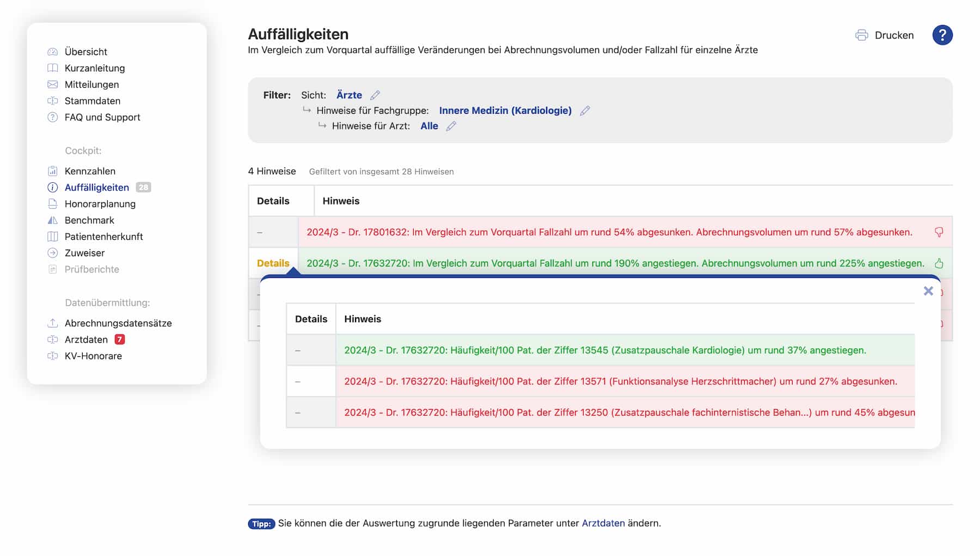Click thumbs-up icon on Dr. 17632720 row
The height and width of the screenshot is (556, 980).
[x=939, y=263]
